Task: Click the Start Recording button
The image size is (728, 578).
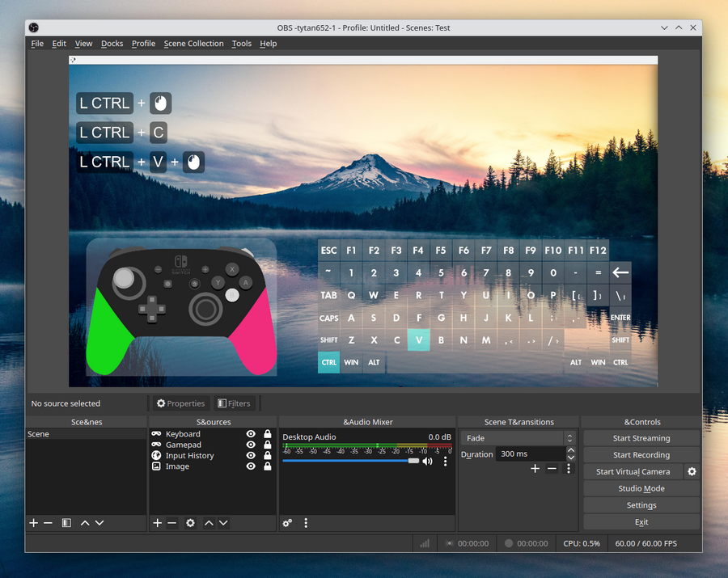Action: click(641, 455)
